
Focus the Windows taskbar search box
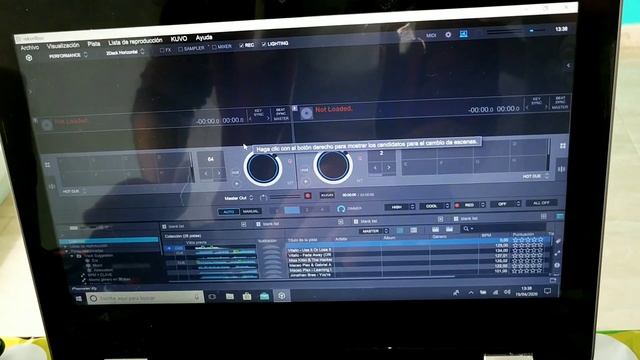145,298
